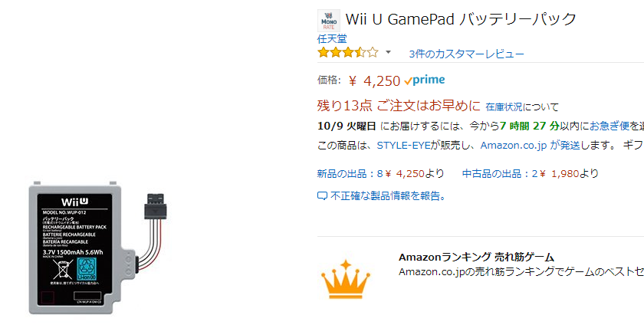Click the orange crown ranking icon

(346, 279)
